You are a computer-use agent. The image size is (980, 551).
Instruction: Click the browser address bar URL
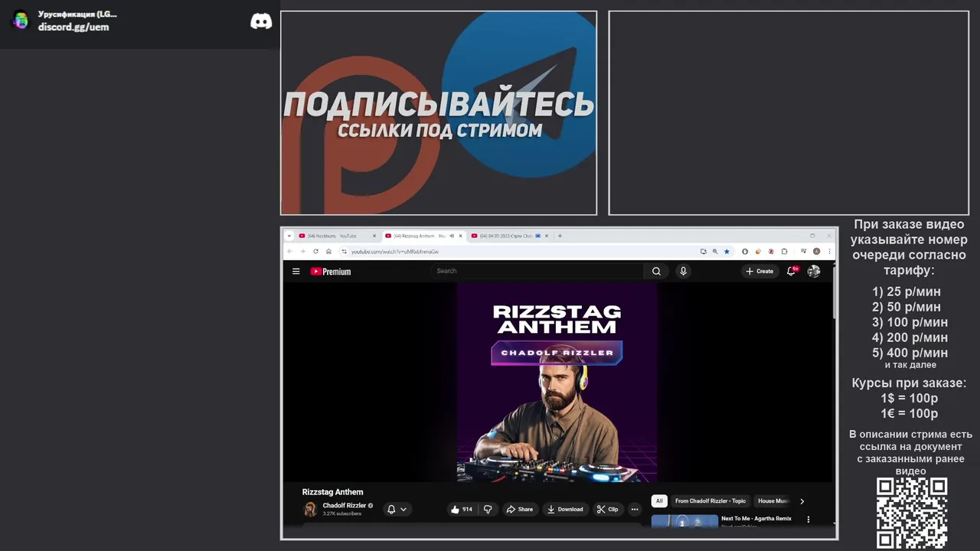pos(395,251)
